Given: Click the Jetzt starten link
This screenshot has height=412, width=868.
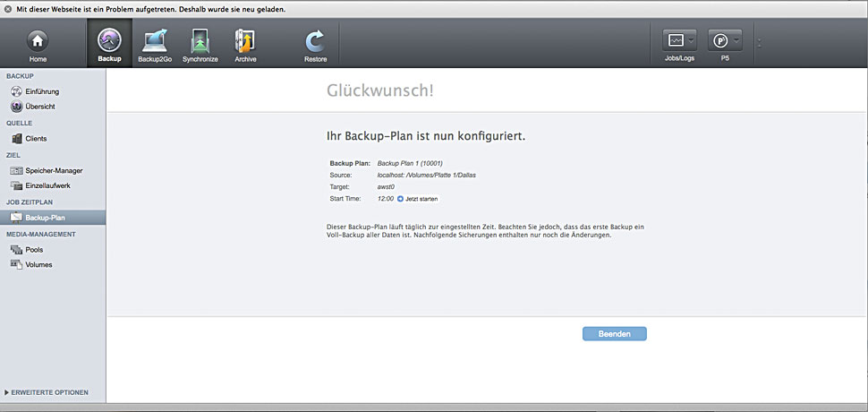Looking at the screenshot, I should pyautogui.click(x=421, y=199).
